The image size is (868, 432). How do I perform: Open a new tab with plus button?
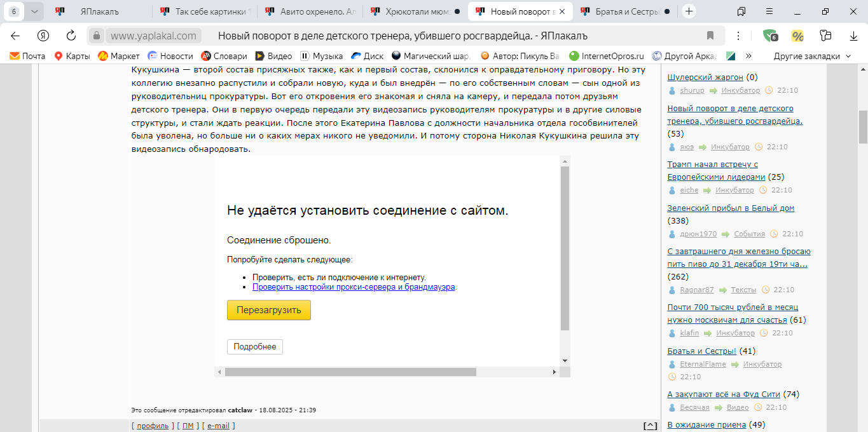point(689,11)
